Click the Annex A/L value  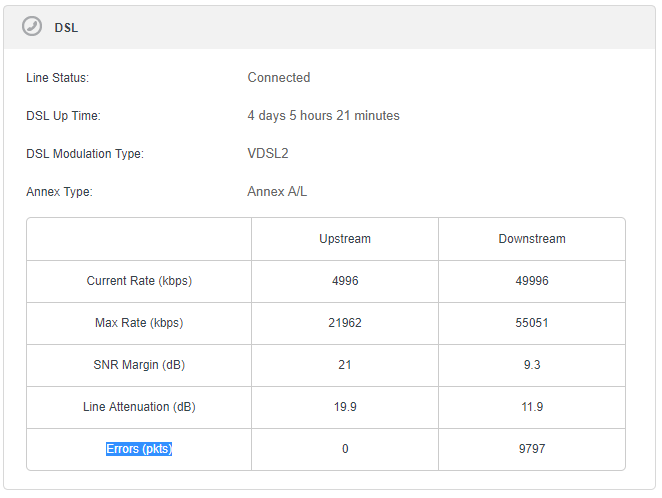coord(277,192)
